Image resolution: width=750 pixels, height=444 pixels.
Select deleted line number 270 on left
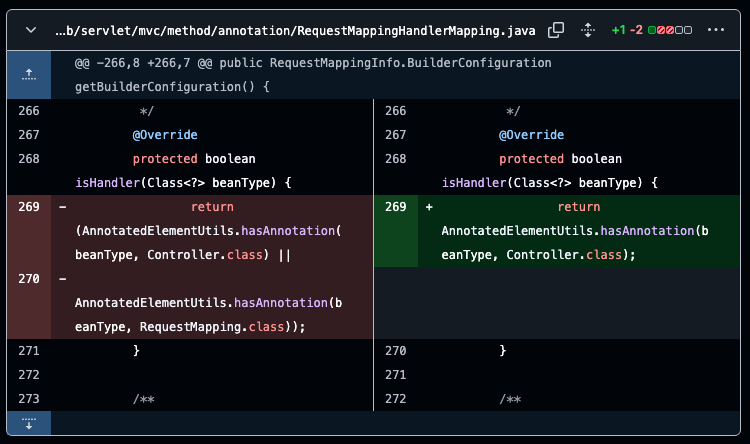[x=29, y=278]
